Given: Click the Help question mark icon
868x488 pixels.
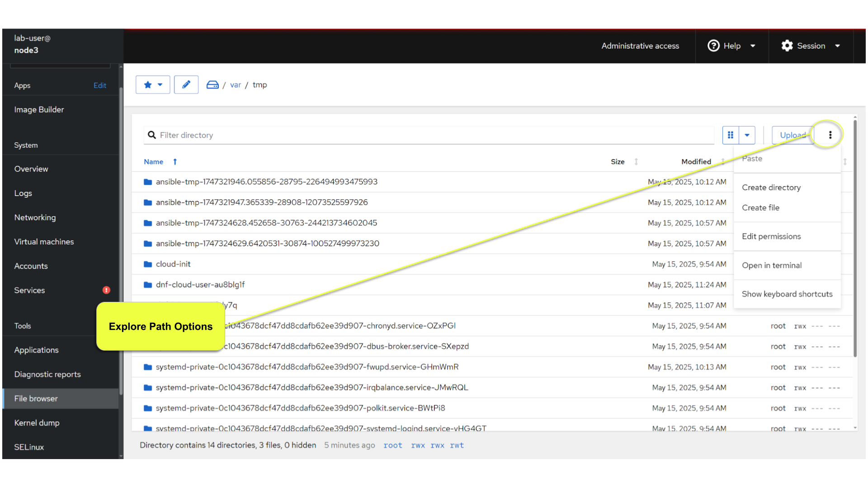Looking at the screenshot, I should tap(713, 46).
